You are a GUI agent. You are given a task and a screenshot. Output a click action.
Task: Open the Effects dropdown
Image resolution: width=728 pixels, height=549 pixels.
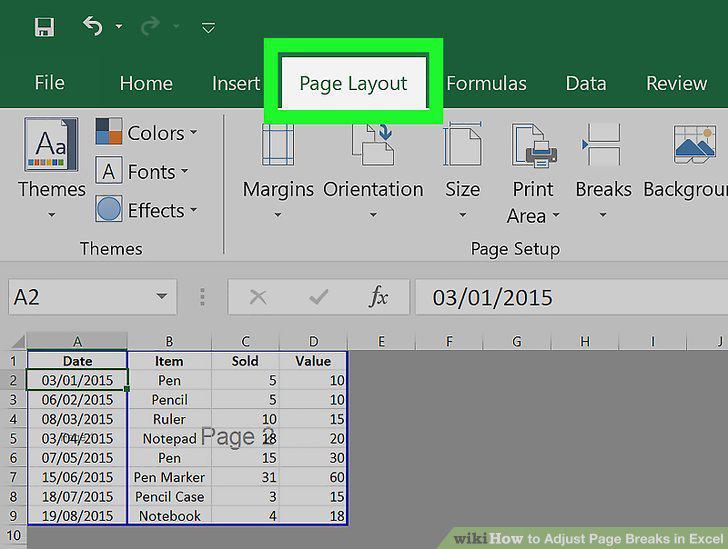162,211
